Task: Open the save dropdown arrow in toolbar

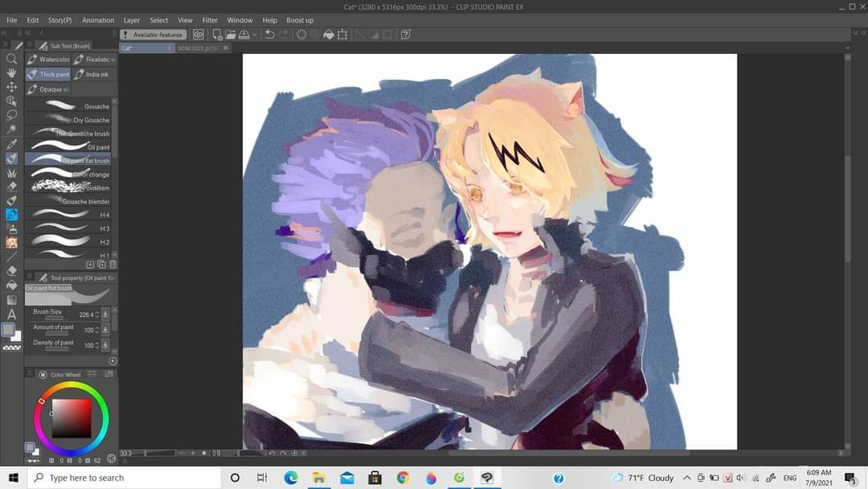Action: coord(255,35)
